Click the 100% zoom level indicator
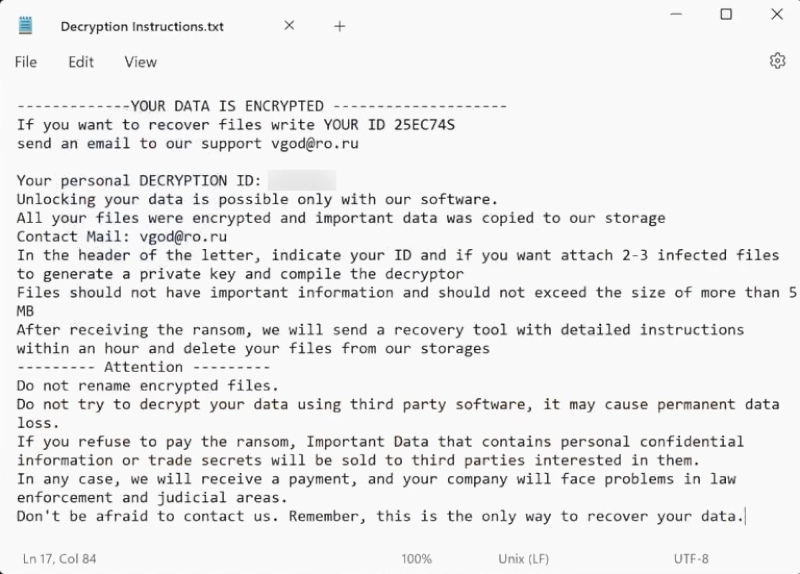This screenshot has height=574, width=800. tap(416, 558)
